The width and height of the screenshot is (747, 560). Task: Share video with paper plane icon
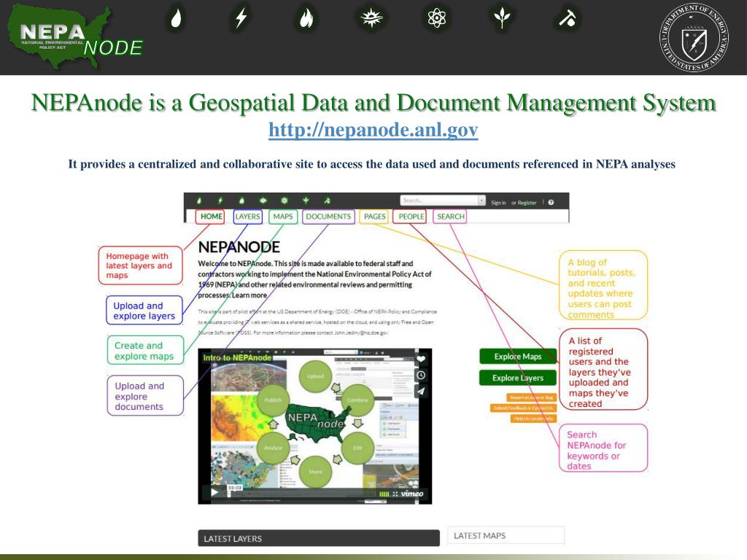pos(421,392)
